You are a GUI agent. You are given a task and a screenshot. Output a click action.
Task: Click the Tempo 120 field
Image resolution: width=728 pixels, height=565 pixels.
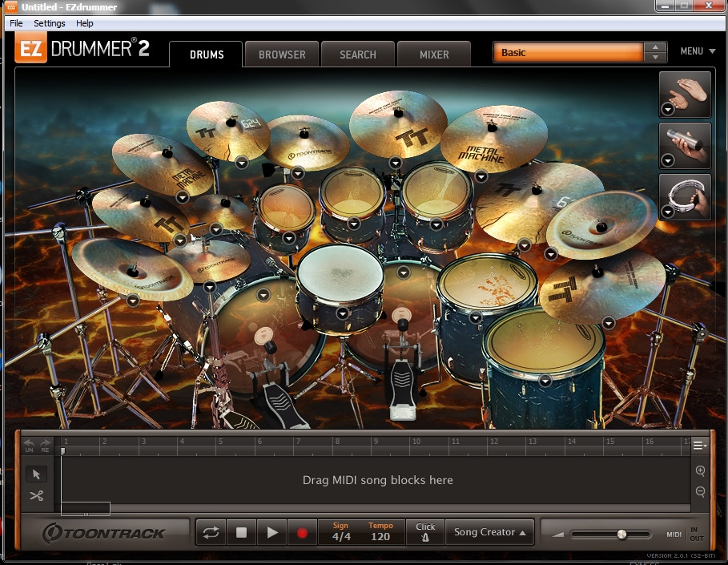(380, 532)
